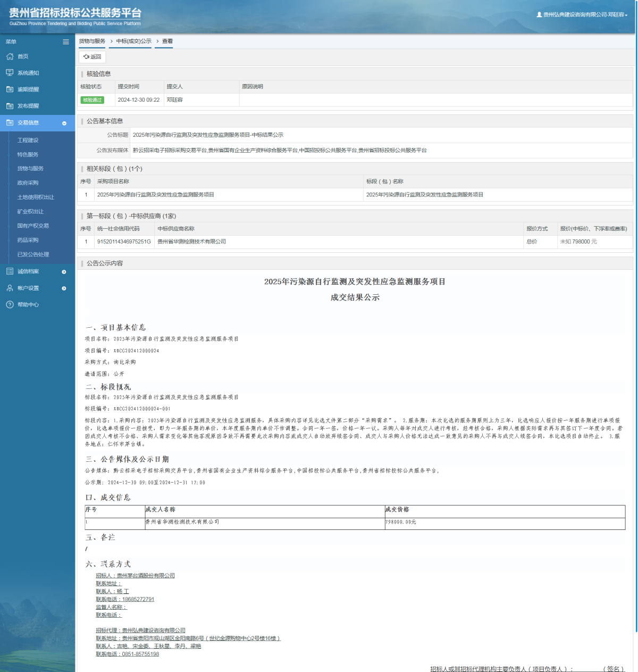Image resolution: width=638 pixels, height=672 pixels.
Task: Click the 诚信档案 list icon
Action: pos(10,271)
